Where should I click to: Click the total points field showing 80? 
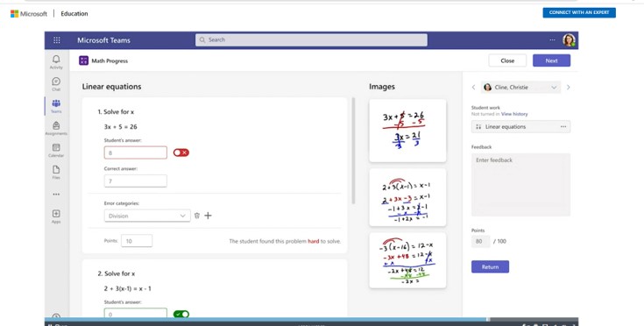coord(480,241)
